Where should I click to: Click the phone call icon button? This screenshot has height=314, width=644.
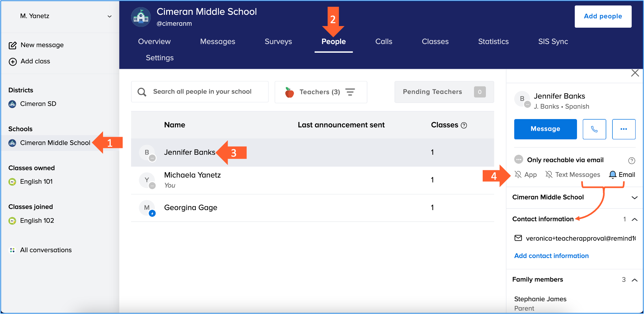[x=594, y=129]
